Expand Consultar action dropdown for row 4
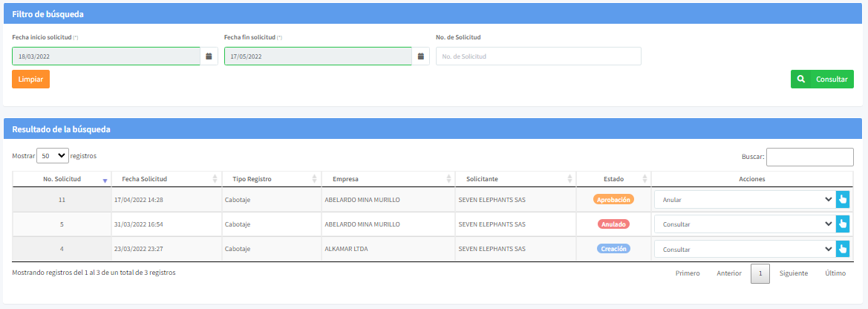 point(743,249)
